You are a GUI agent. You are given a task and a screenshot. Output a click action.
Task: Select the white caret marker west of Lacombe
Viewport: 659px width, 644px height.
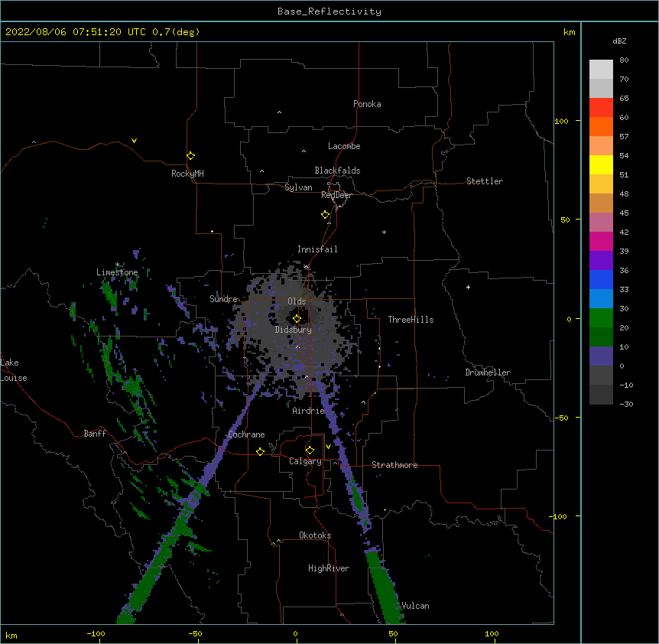tap(304, 151)
